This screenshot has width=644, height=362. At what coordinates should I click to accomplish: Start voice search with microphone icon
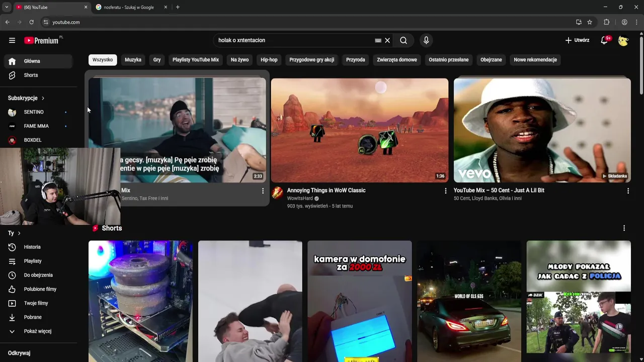(x=426, y=40)
